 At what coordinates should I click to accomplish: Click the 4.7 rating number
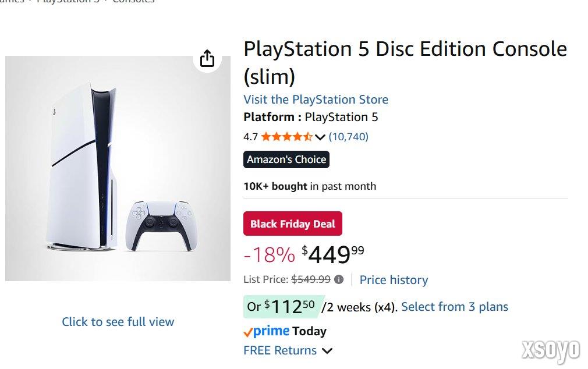pyautogui.click(x=250, y=137)
